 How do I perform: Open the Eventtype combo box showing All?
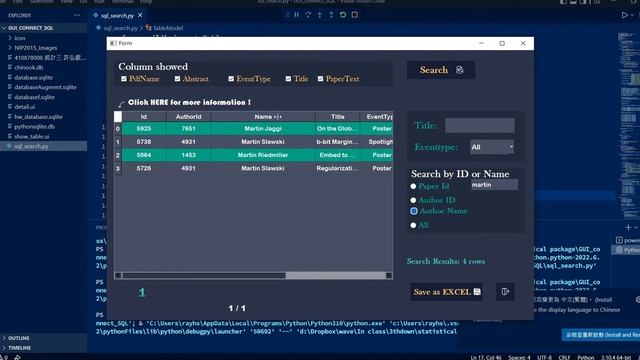click(492, 147)
